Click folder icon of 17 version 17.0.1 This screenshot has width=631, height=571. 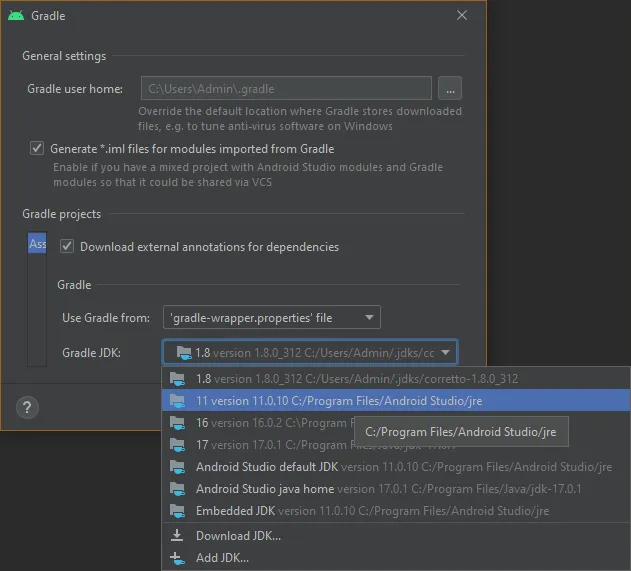click(x=177, y=445)
